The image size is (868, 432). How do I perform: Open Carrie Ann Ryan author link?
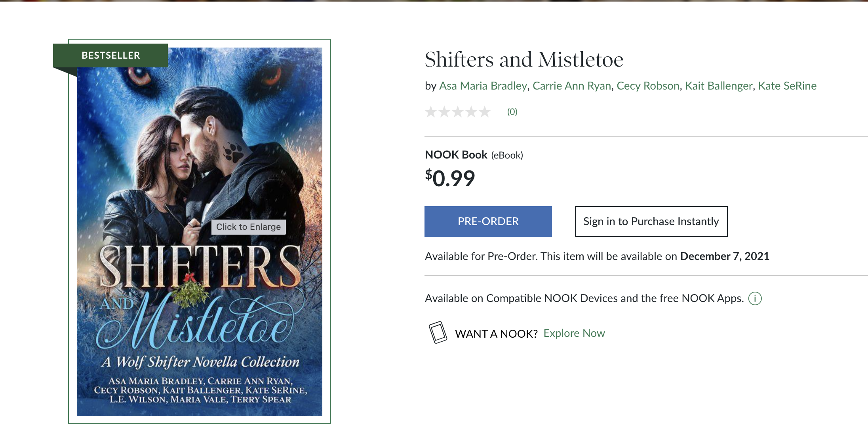[572, 86]
